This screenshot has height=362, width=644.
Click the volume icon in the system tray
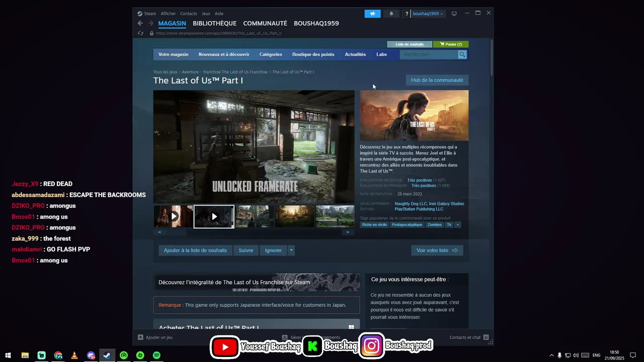click(576, 355)
